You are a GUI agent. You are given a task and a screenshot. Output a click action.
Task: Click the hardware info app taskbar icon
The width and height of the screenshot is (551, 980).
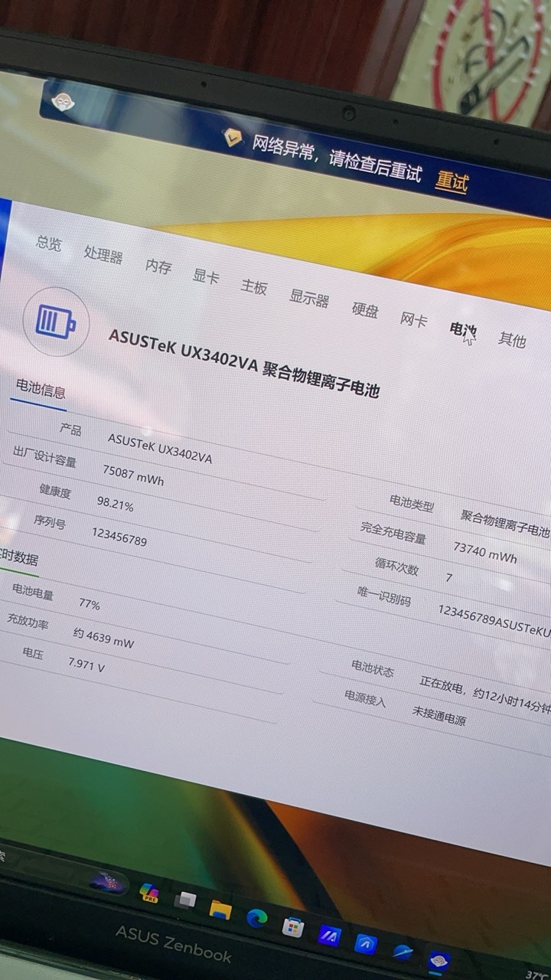439,961
